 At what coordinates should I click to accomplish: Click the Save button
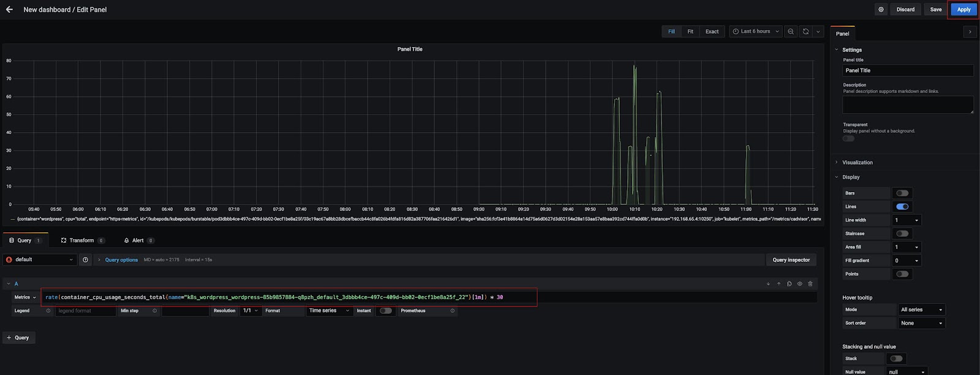[936, 10]
